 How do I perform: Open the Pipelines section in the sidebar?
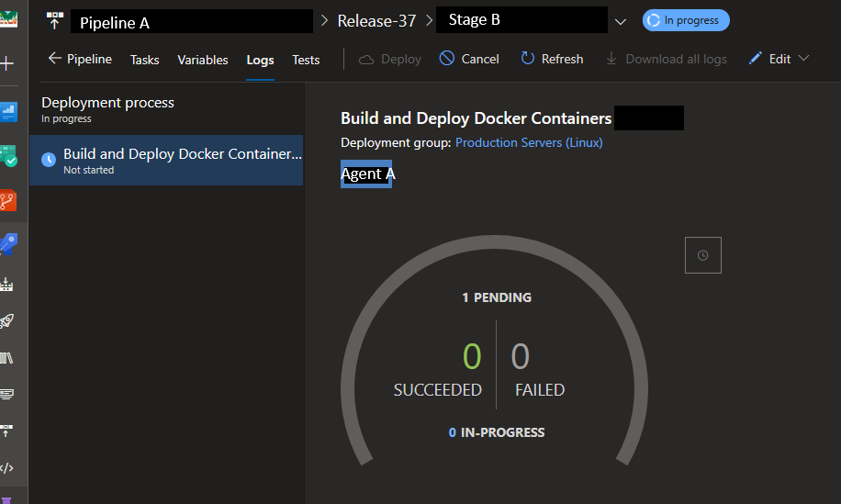tap(8, 244)
